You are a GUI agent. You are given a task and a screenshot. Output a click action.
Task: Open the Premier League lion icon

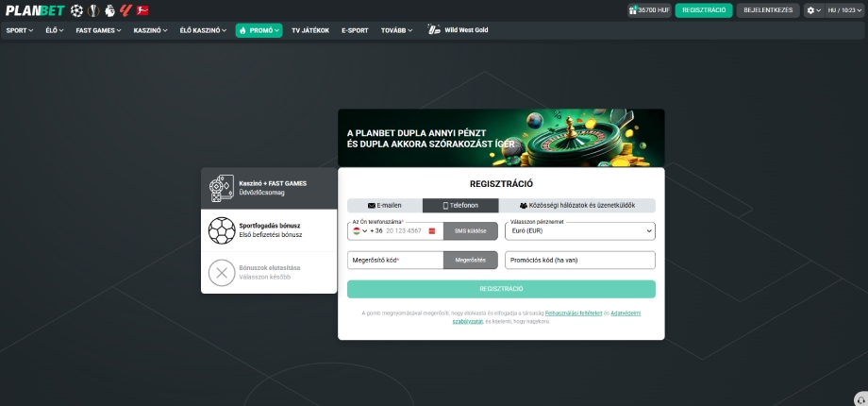pos(109,10)
